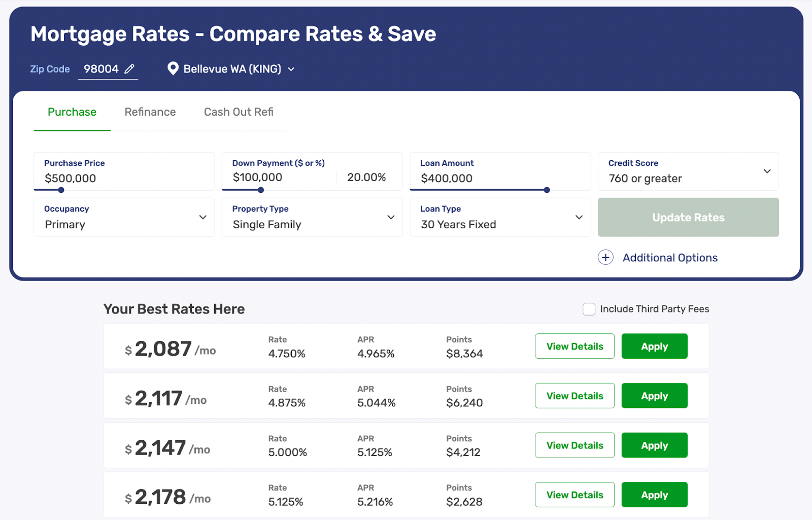The image size is (812, 520).
Task: Apply for the 5.125% rate offer
Action: pos(654,495)
